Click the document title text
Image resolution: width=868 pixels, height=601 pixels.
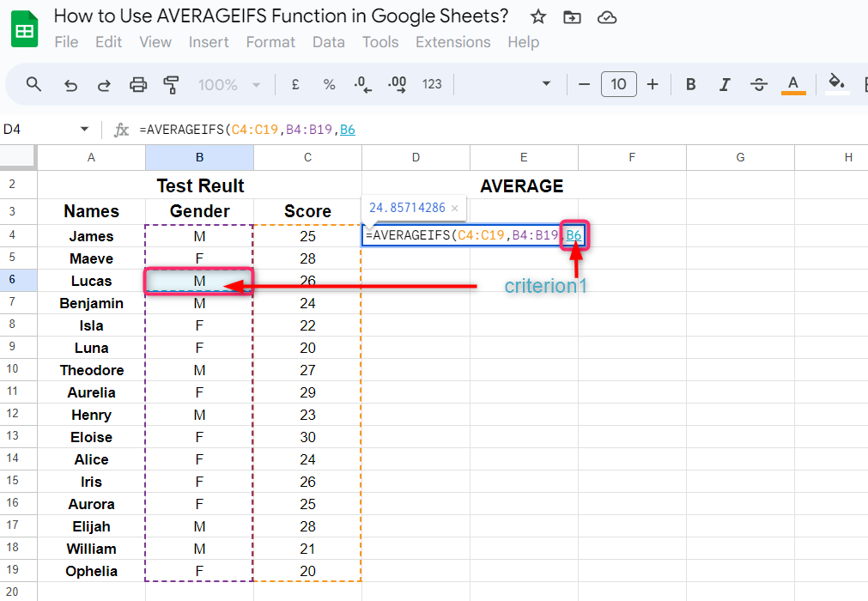click(x=281, y=16)
